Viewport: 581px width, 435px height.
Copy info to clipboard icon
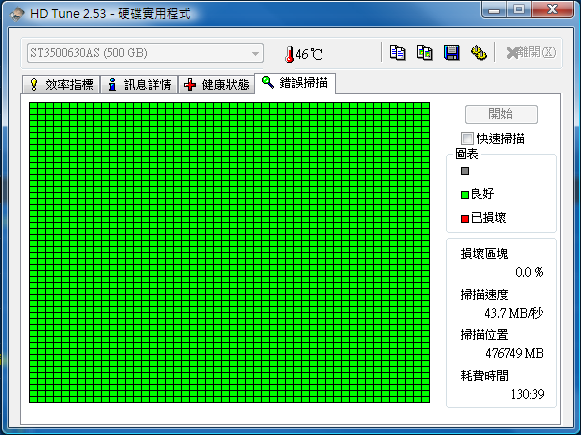click(397, 53)
